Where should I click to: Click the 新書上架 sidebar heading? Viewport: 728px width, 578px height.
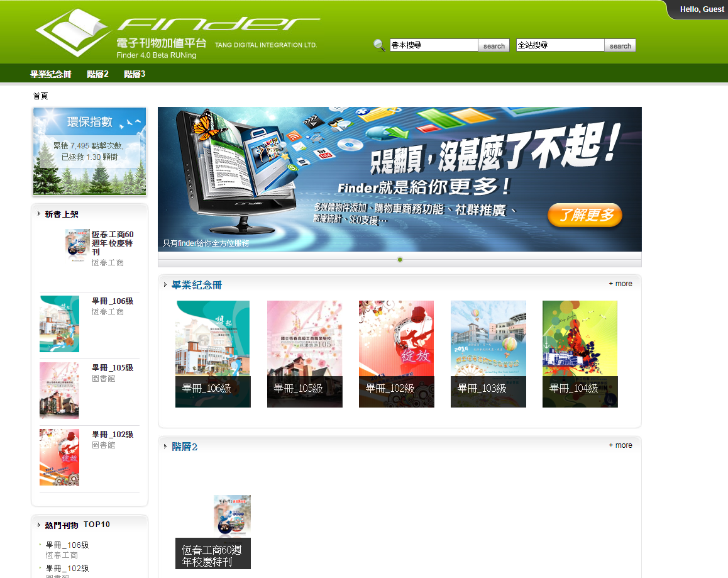62,214
